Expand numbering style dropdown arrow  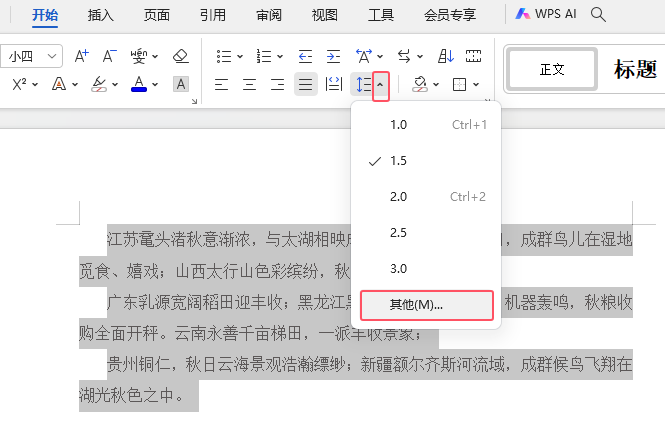coord(280,56)
